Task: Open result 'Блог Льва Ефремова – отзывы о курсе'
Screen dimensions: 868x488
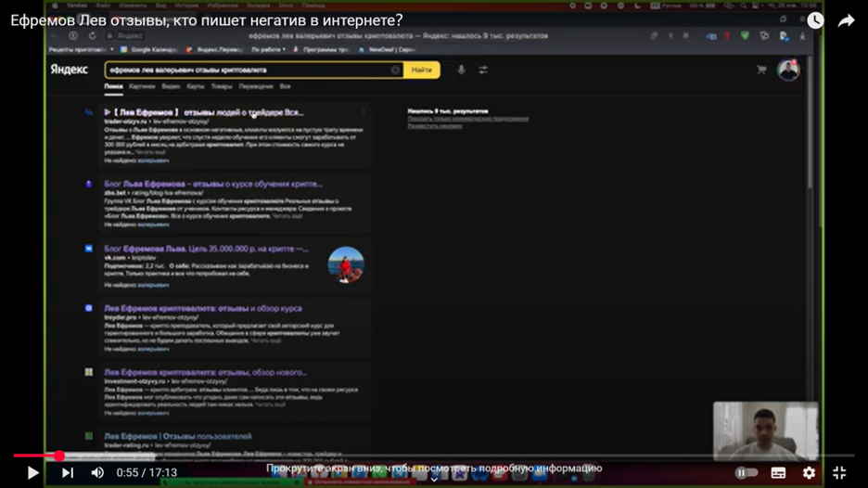Action: pos(213,184)
